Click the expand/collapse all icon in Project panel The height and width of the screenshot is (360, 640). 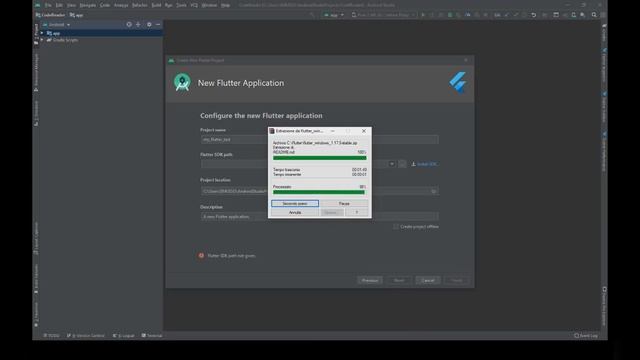coord(138,25)
